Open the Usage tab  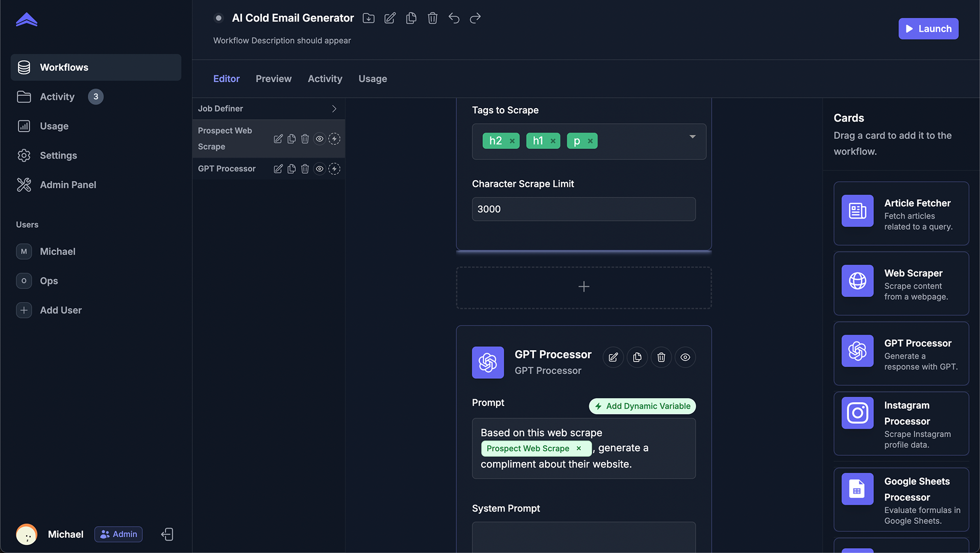(x=373, y=79)
